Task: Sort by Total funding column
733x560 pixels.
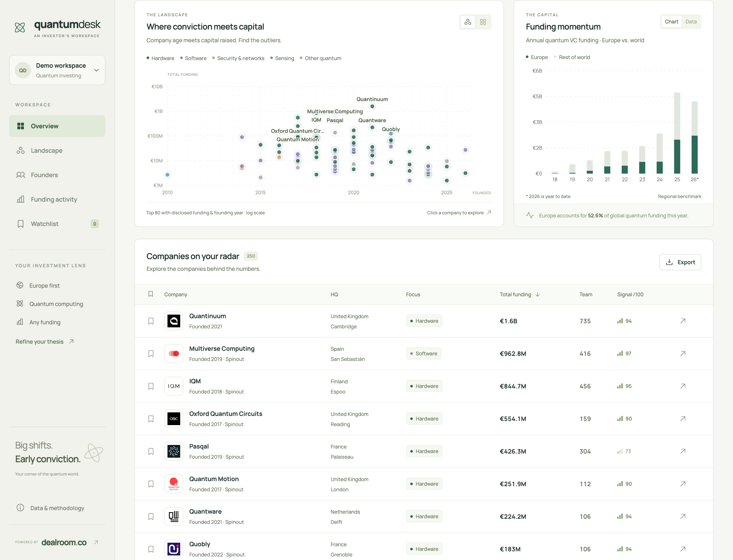Action: 519,294
